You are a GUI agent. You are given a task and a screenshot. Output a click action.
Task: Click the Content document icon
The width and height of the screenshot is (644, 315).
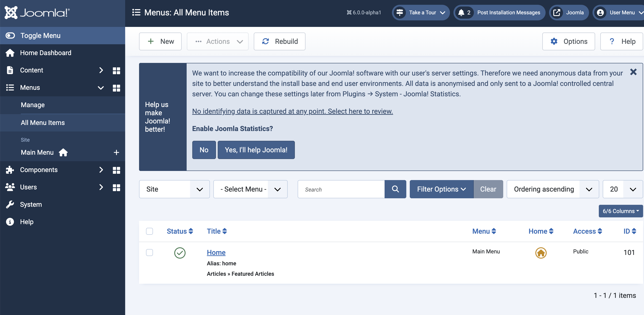pyautogui.click(x=10, y=70)
